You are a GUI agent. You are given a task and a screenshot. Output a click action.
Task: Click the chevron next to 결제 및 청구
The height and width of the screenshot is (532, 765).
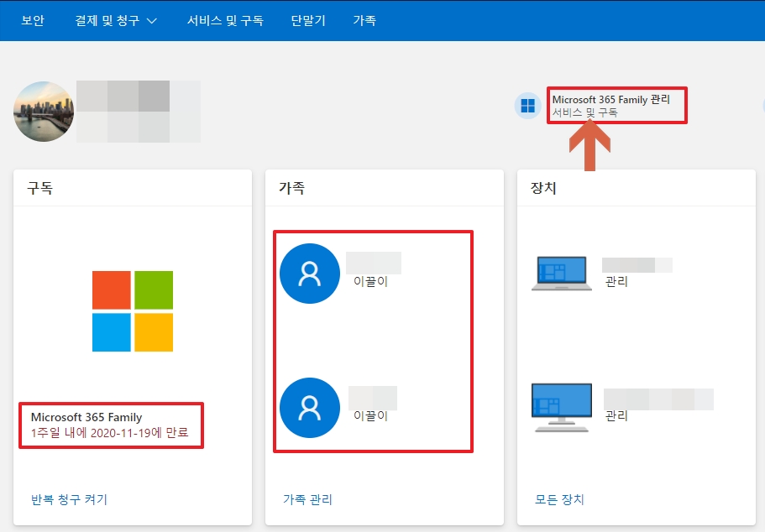coord(152,21)
